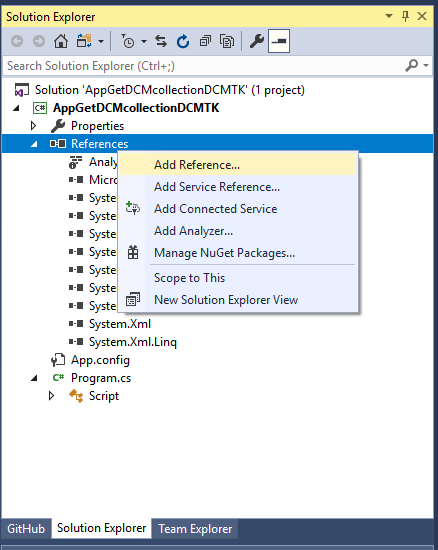Switch to the GitHub tab
Viewport: 438px width, 550px height.
pos(26,529)
